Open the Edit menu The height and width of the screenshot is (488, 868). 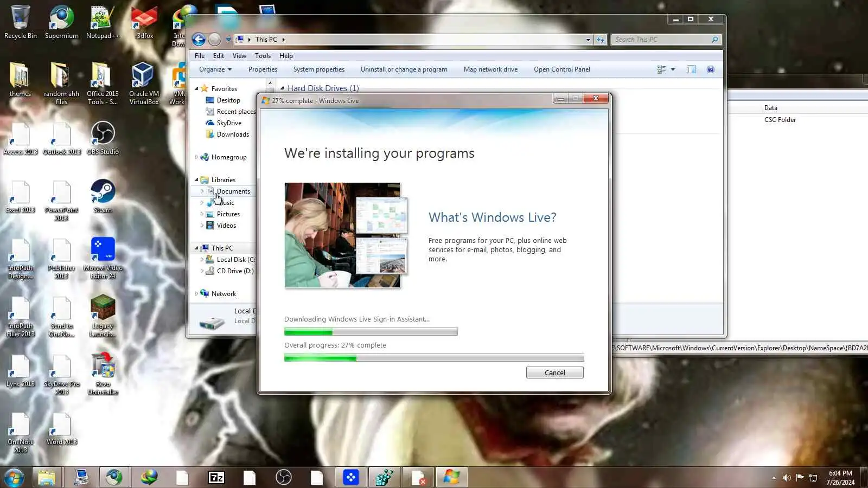point(219,56)
